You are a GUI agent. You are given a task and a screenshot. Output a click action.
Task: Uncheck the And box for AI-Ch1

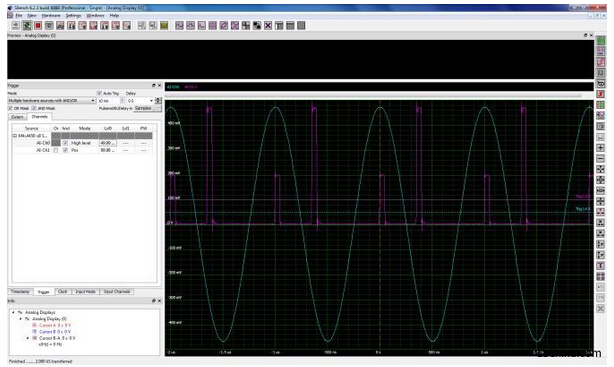coord(65,150)
